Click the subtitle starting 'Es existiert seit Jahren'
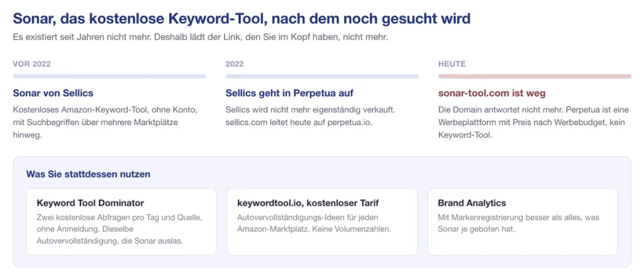Viewport: 644px width, 280px height. click(201, 37)
